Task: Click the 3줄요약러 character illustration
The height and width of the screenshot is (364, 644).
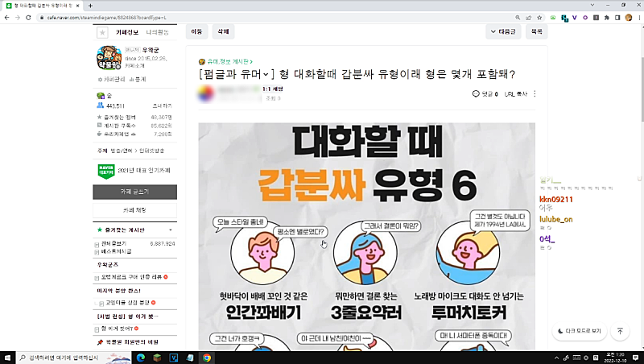Action: point(365,253)
